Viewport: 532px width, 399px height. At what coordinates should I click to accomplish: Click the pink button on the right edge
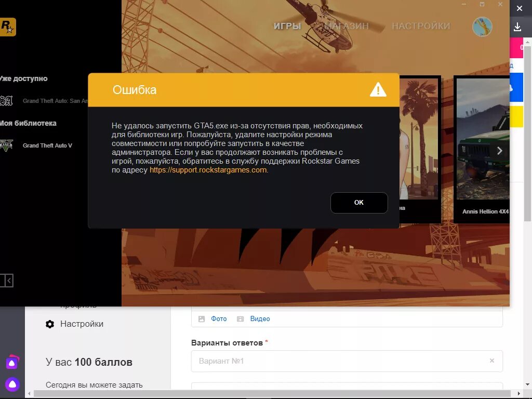(x=516, y=48)
